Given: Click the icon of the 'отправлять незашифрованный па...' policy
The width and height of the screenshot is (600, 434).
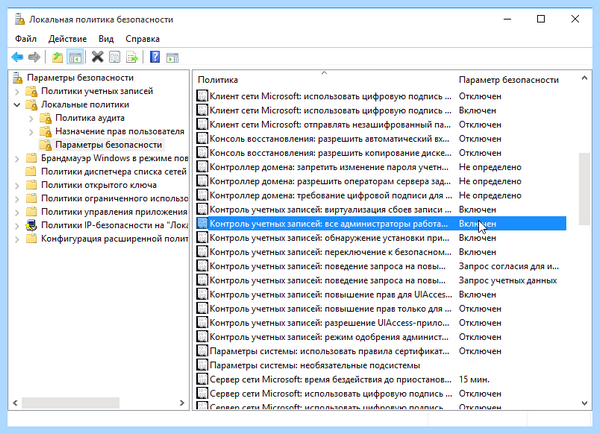Looking at the screenshot, I should [x=202, y=124].
